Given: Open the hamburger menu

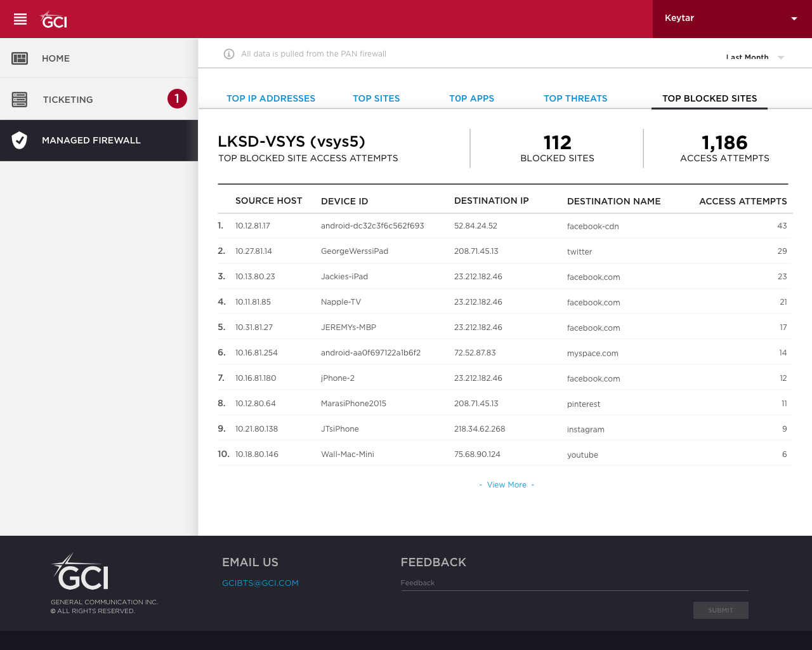Looking at the screenshot, I should [x=20, y=19].
